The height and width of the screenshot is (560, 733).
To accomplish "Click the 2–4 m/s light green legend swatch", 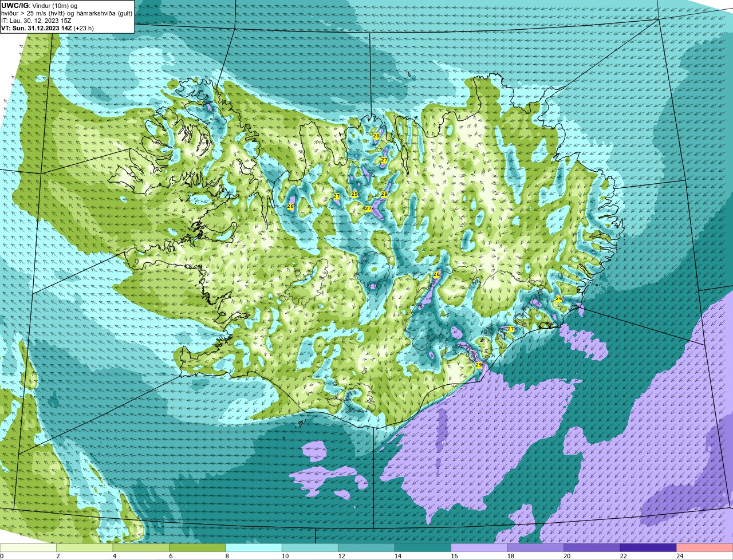I will click(85, 548).
